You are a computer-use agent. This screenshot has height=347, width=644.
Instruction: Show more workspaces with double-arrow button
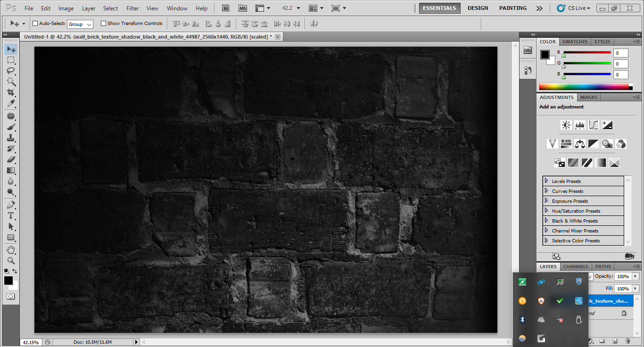pos(539,8)
